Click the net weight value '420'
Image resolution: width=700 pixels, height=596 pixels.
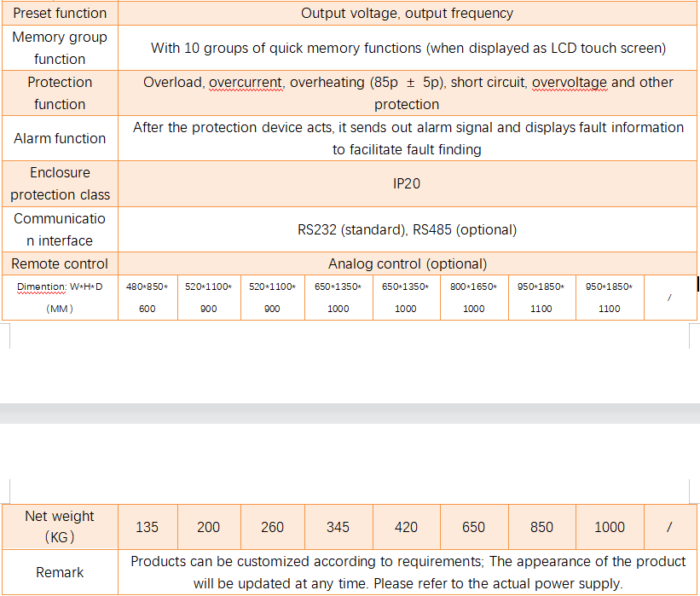(x=406, y=527)
